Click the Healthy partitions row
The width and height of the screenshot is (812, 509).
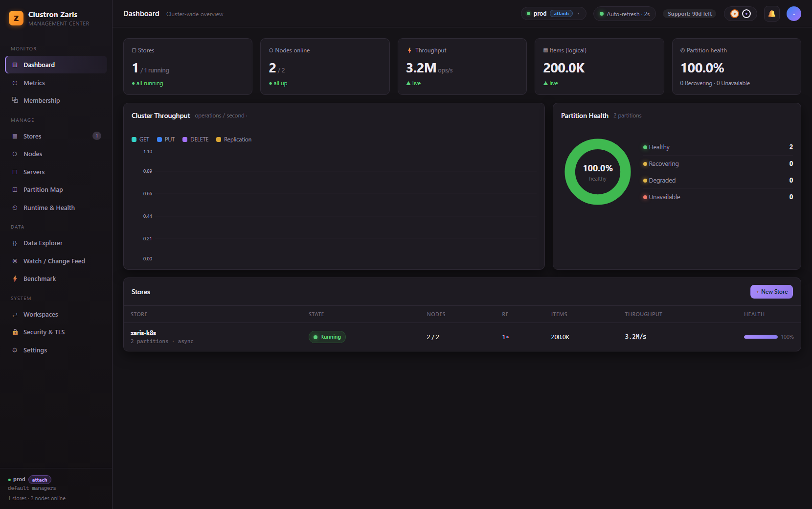coord(718,147)
